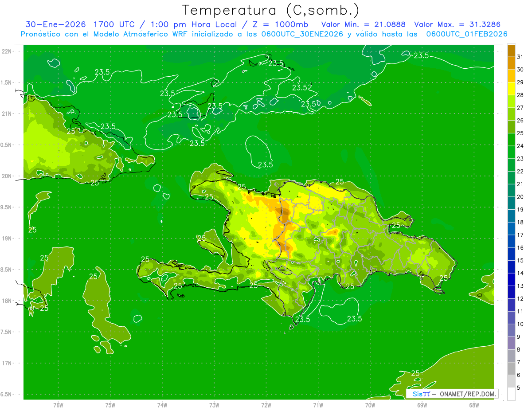Click the gray legend band between 6 and 7
The width and height of the screenshot is (532, 411).
tap(511, 368)
